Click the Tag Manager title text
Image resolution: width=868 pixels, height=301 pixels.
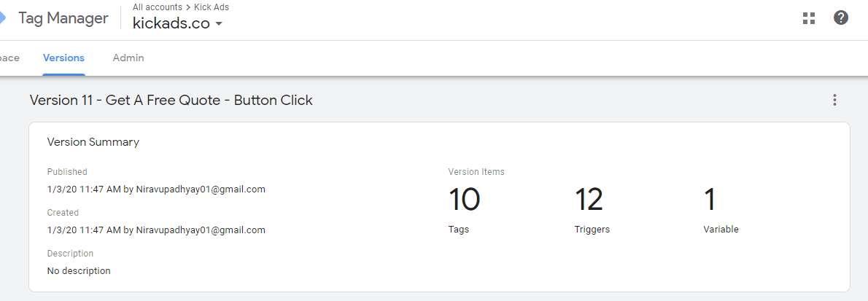[x=63, y=18]
